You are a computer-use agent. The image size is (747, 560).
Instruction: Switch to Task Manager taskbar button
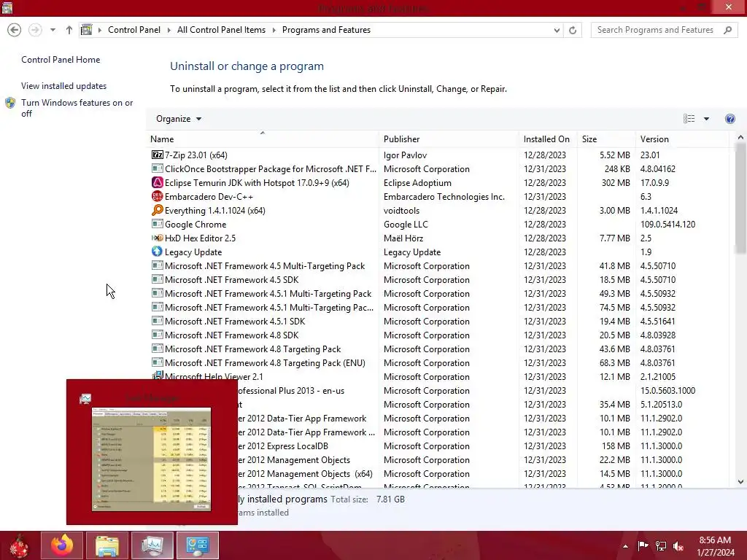pyautogui.click(x=152, y=545)
